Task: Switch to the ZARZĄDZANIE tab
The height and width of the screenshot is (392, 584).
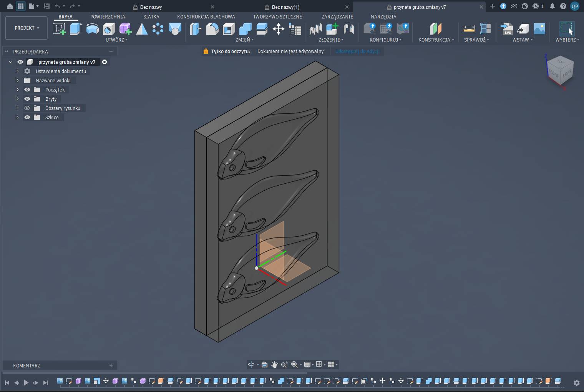Action: (337, 17)
